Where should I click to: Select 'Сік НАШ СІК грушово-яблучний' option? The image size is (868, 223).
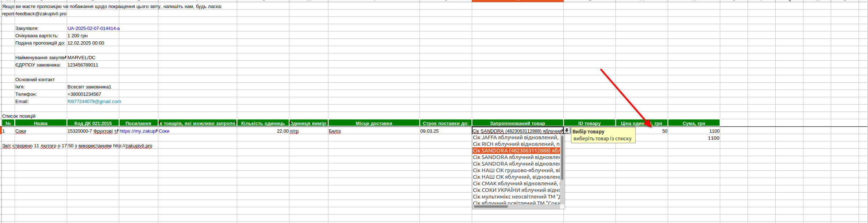[516, 170]
